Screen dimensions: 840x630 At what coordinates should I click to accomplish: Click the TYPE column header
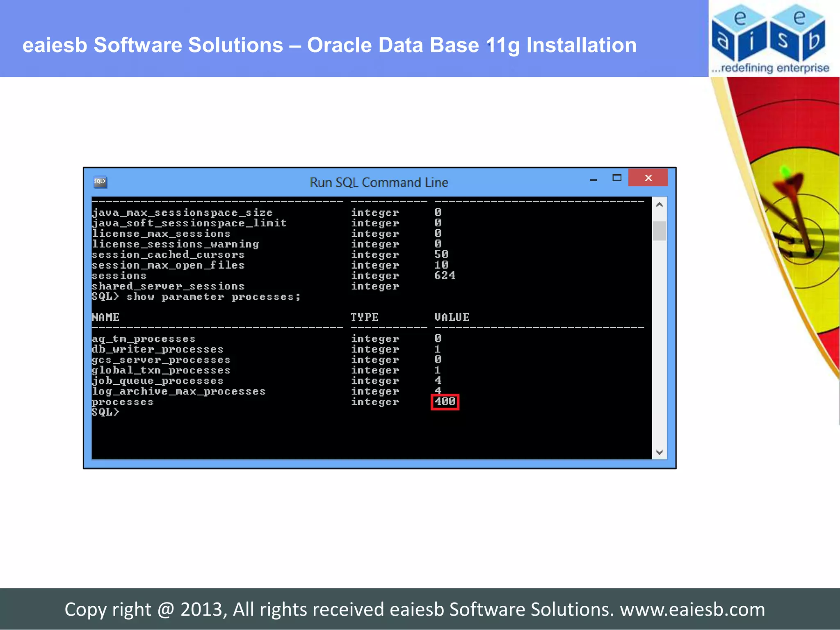pos(365,317)
